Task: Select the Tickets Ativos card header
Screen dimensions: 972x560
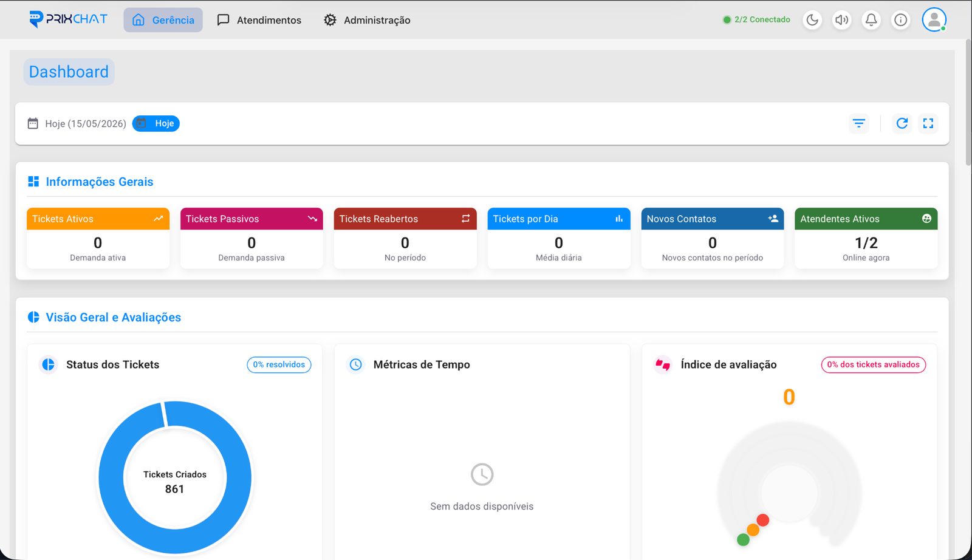Action: click(98, 219)
